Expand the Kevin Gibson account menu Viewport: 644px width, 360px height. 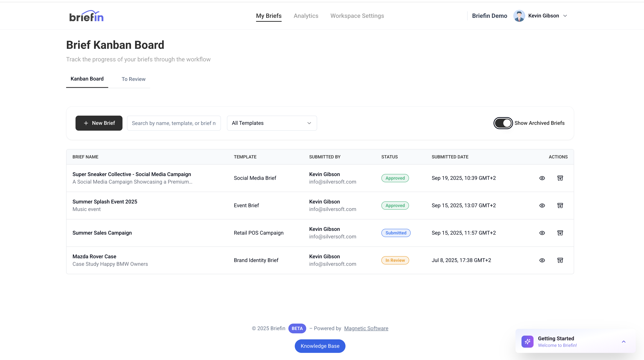click(565, 16)
